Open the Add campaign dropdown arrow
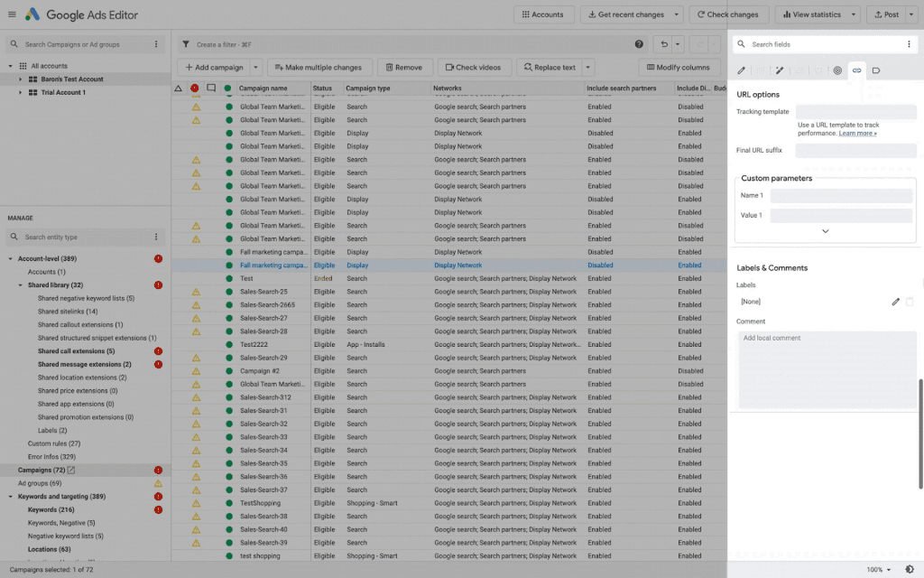This screenshot has width=924, height=578. [x=256, y=68]
